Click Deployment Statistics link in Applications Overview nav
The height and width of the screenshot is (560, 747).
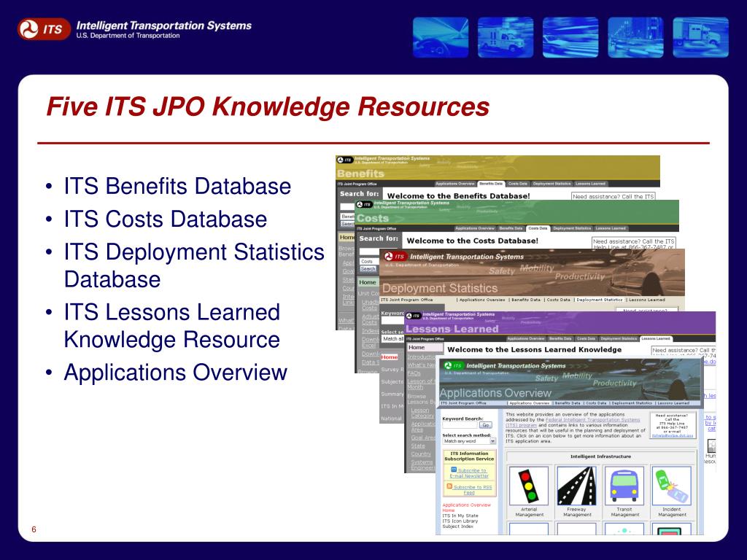tap(632, 403)
